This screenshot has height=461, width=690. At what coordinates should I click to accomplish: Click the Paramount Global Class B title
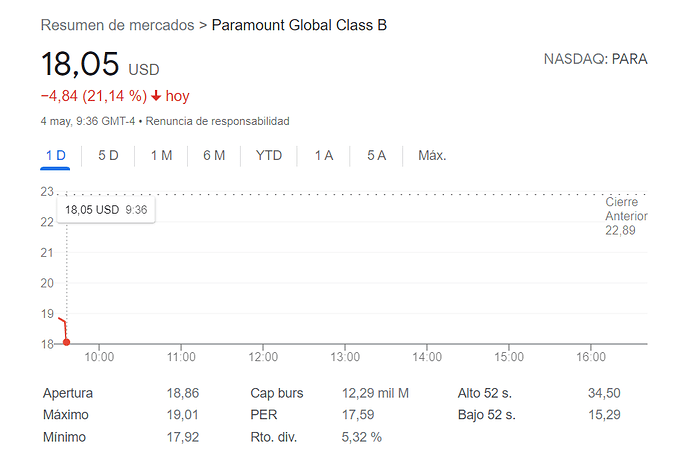pos(299,25)
